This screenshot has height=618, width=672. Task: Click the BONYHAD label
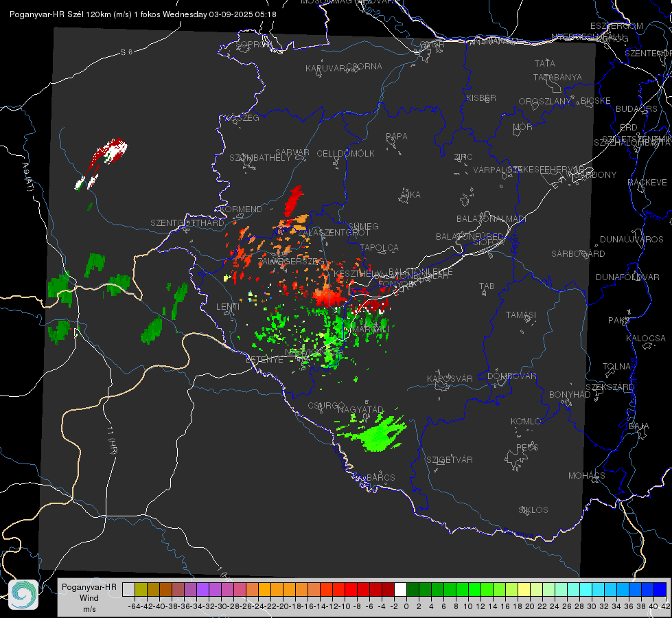(570, 395)
